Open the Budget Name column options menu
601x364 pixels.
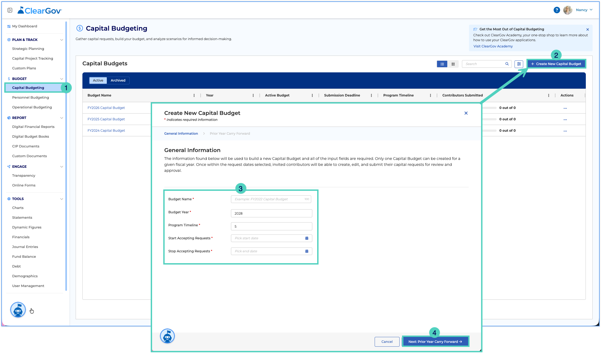194,95
